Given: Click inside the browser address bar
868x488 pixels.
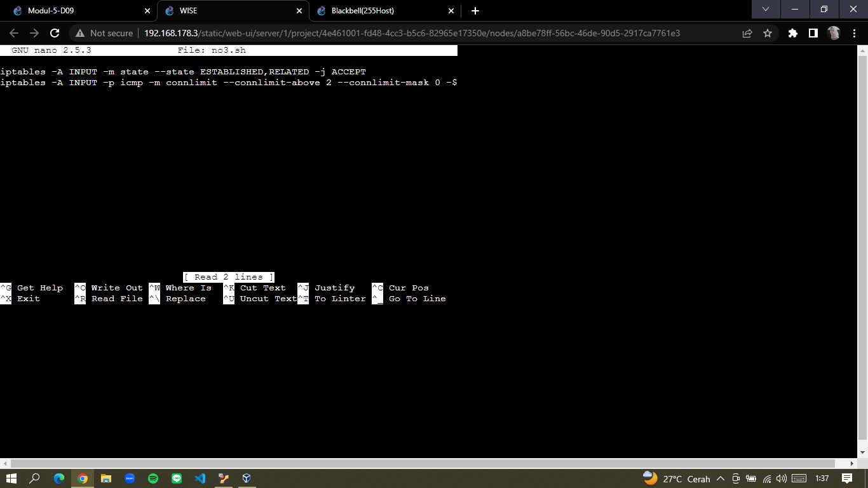Looking at the screenshot, I should tap(381, 33).
